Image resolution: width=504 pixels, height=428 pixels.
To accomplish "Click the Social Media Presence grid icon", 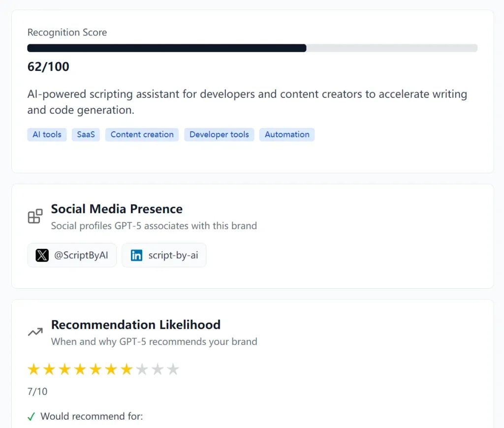I will point(34,215).
